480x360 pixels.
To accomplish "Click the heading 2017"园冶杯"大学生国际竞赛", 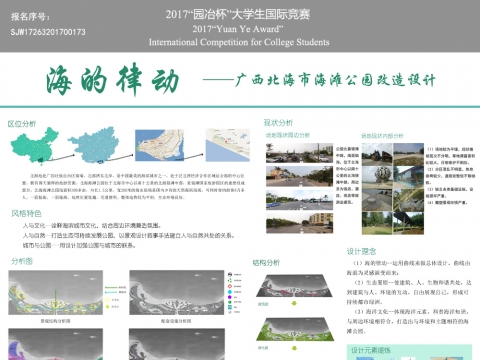I will (238, 14).
